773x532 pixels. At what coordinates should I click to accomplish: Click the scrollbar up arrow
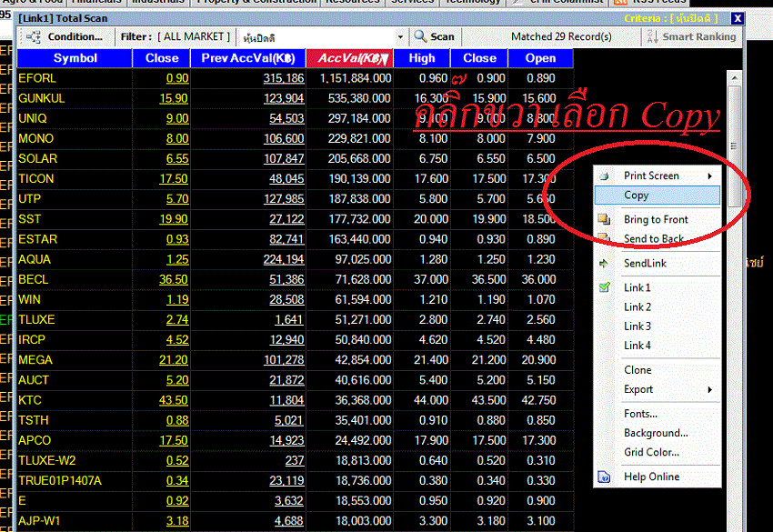point(734,78)
